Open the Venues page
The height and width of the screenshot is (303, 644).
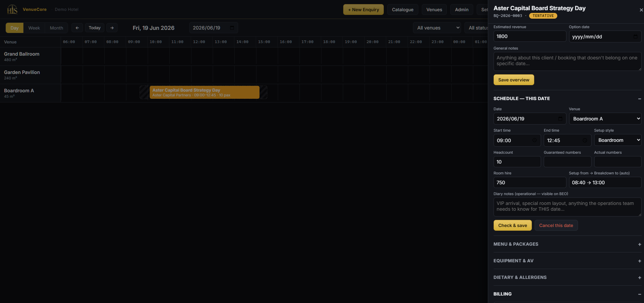(x=434, y=10)
